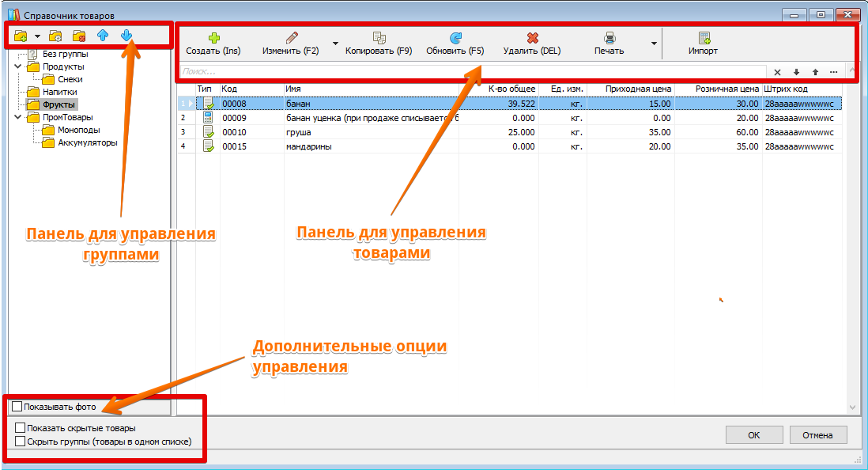Select Снеки subgroup
The image size is (868, 470).
click(70, 79)
